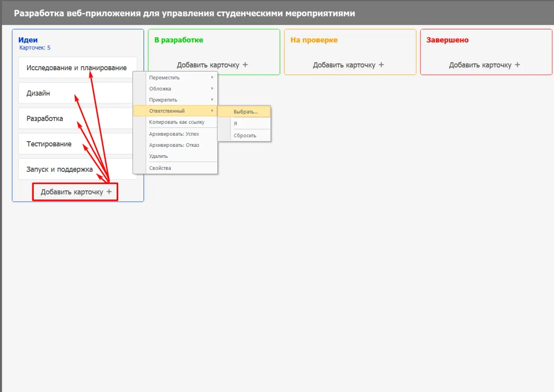Select Копировать как ссылку

(x=176, y=122)
